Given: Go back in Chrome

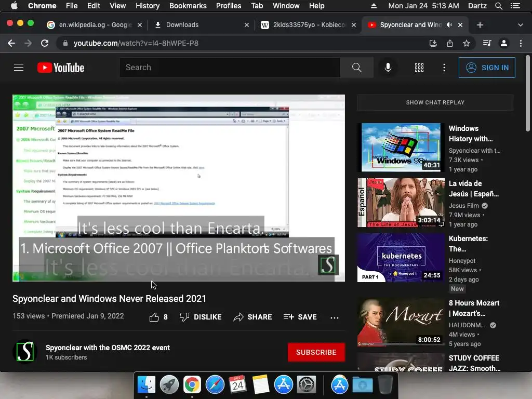Looking at the screenshot, I should click(x=11, y=43).
